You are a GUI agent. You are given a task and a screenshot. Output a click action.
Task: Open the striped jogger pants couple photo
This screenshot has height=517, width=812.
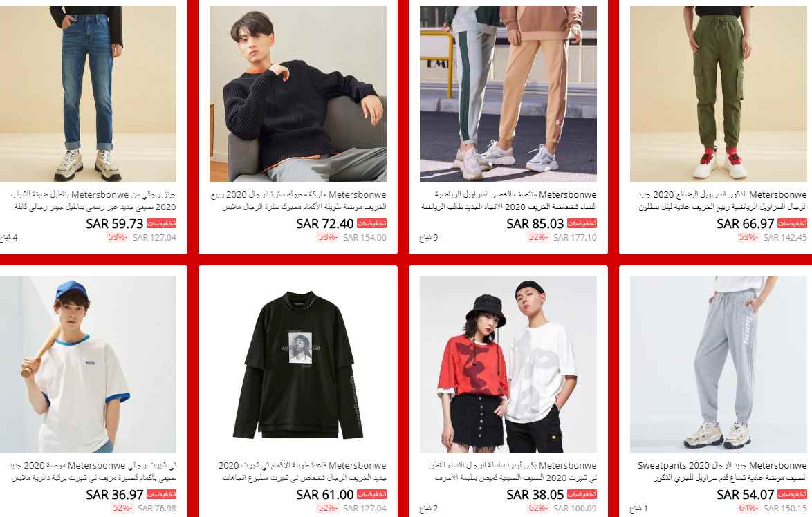pyautogui.click(x=508, y=94)
